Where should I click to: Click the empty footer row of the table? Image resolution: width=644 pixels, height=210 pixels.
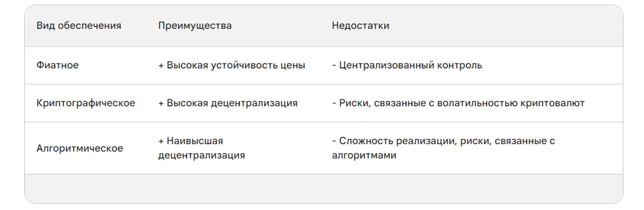324,189
